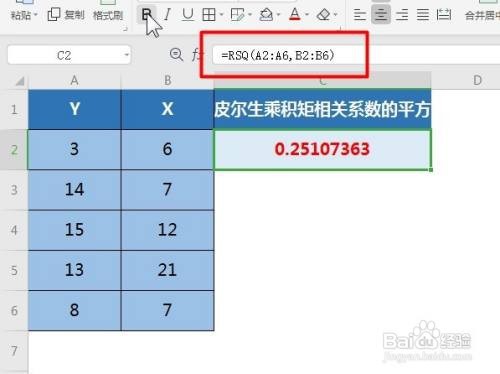Image resolution: width=500 pixels, height=374 pixels.
Task: Apply red font color
Action: [x=295, y=15]
